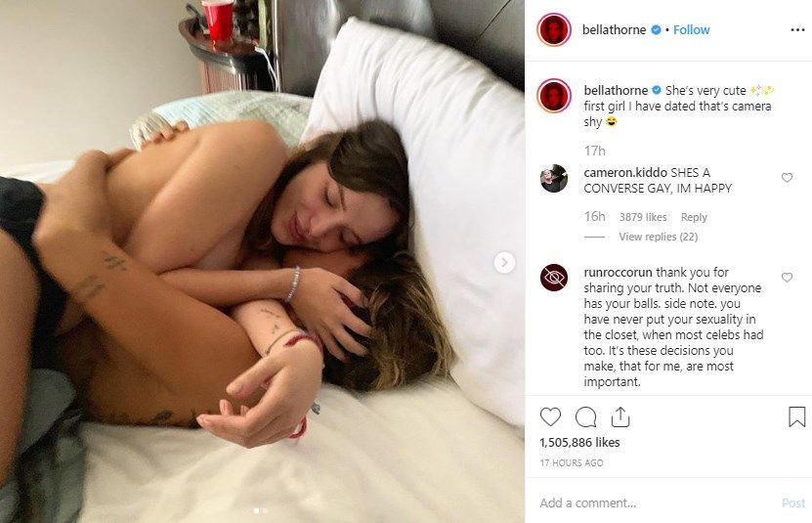Screen dimensions: 812x523
Task: Open the bellathorne username in header
Action: pos(614,30)
